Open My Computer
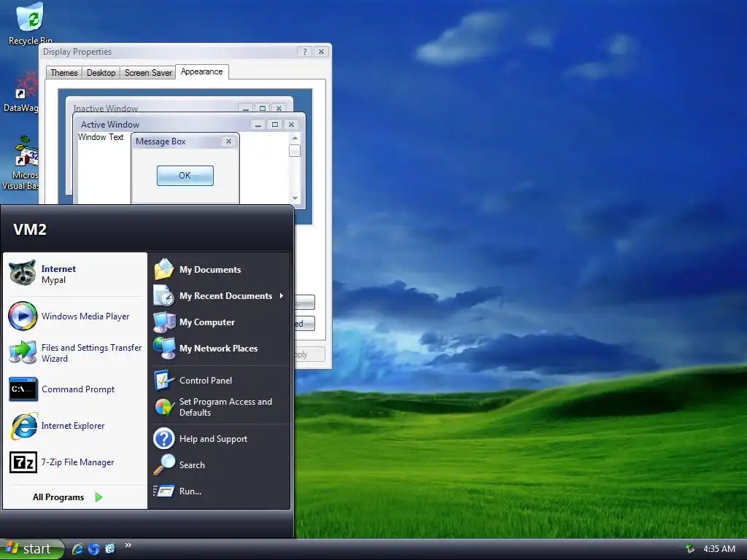 click(219, 322)
